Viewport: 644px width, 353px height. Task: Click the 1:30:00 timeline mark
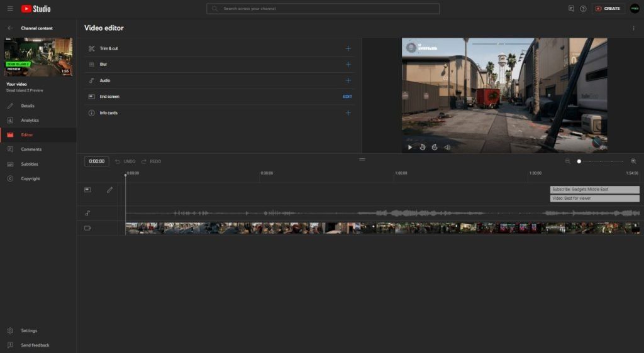click(535, 173)
